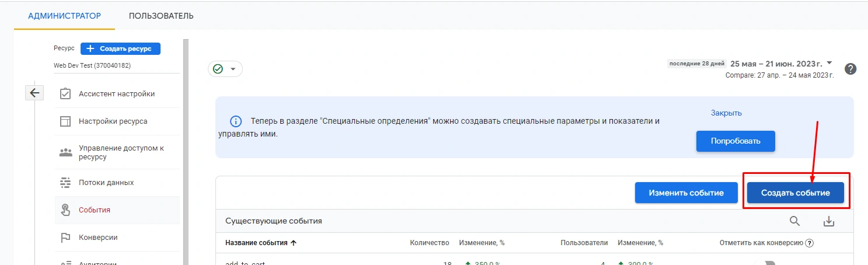The image size is (868, 265).
Task: Click the search icon above events table
Action: [794, 221]
